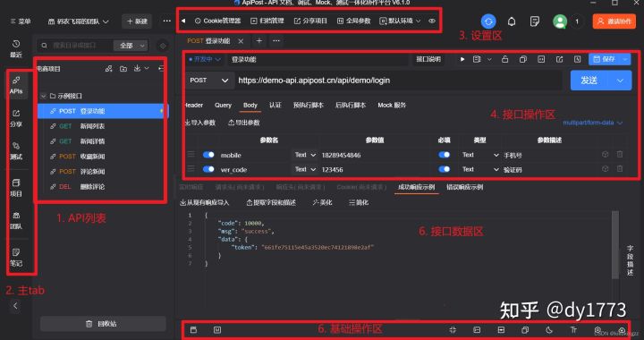This screenshot has width=644, height=340.
Task: Select the APIs sidebar tab icon
Action: coord(16,85)
